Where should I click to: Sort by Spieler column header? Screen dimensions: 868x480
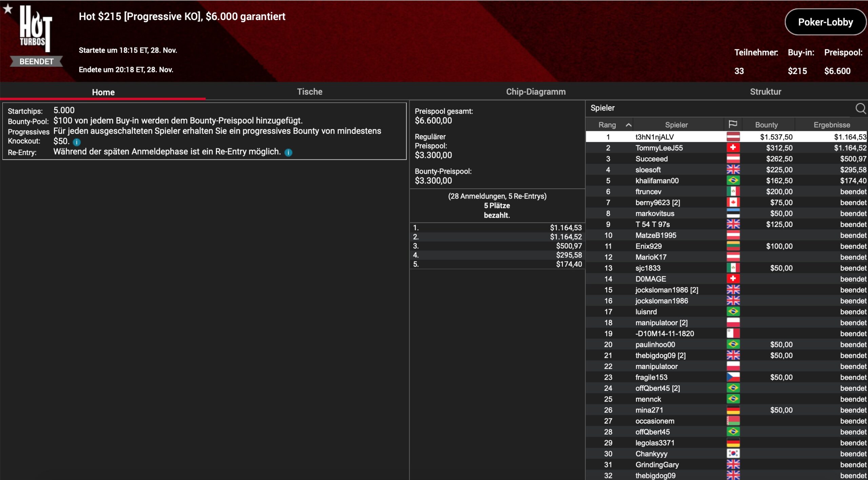click(676, 125)
